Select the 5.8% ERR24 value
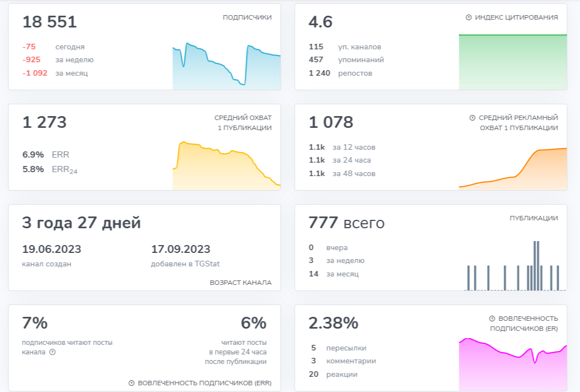This screenshot has width=580, height=392. (x=33, y=169)
